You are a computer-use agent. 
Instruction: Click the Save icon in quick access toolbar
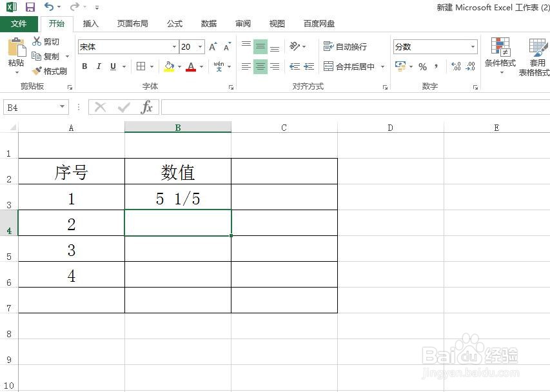click(30, 7)
